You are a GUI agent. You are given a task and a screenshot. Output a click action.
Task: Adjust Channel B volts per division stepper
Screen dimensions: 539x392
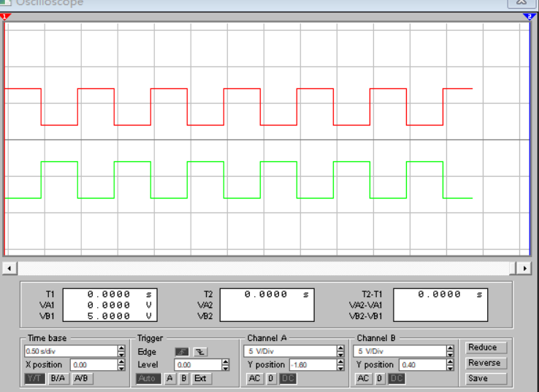tap(450, 351)
